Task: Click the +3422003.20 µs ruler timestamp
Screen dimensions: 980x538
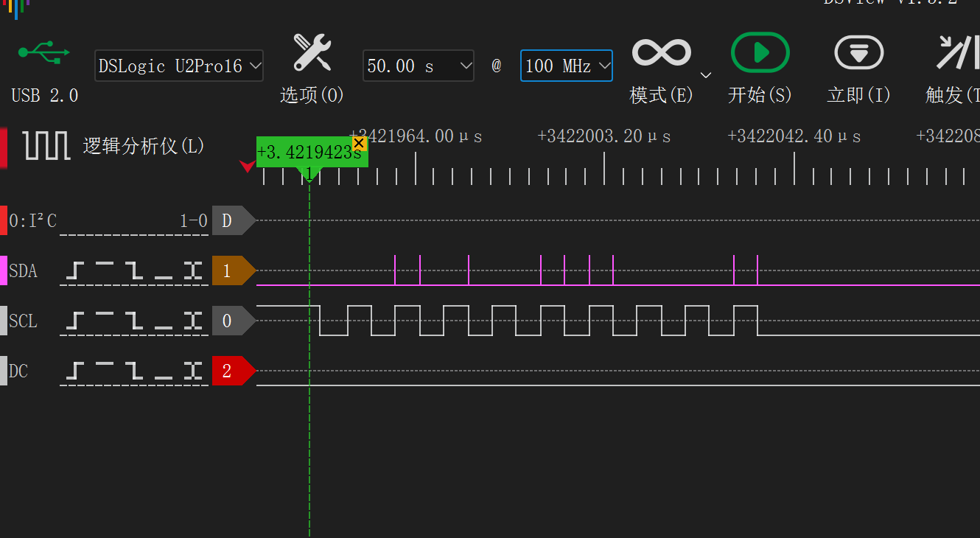Action: click(x=604, y=136)
